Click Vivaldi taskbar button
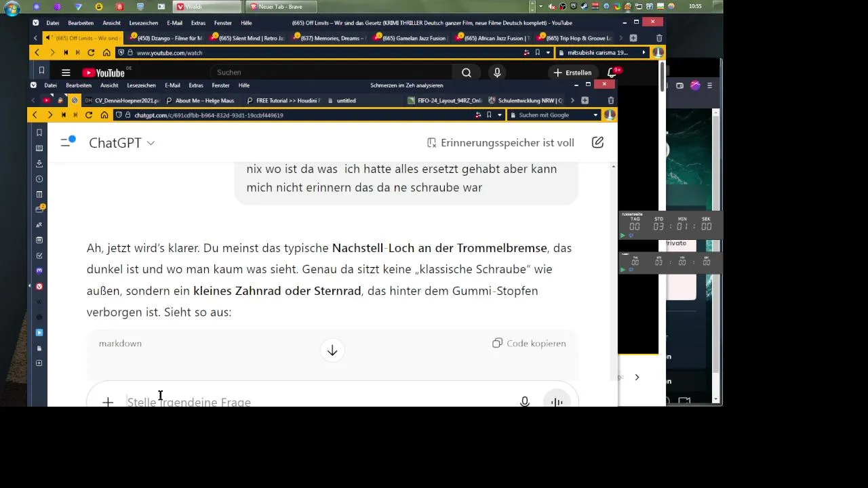868x488 pixels. (x=207, y=7)
